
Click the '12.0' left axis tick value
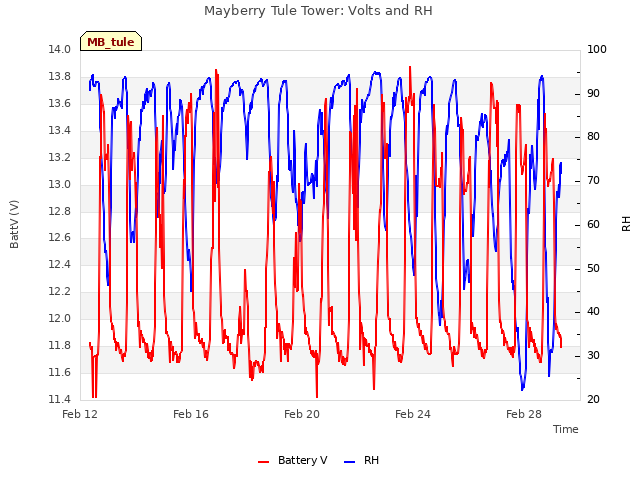[x=59, y=318]
